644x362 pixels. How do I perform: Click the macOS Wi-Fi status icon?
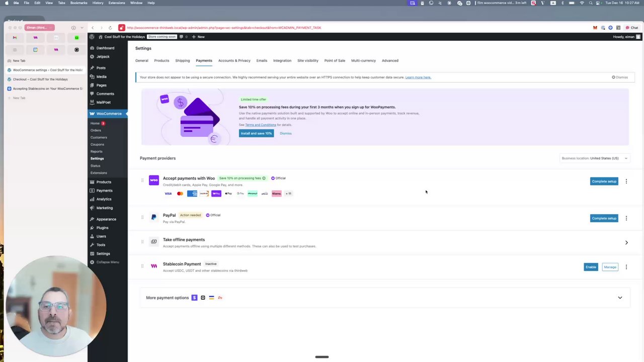[x=582, y=3]
